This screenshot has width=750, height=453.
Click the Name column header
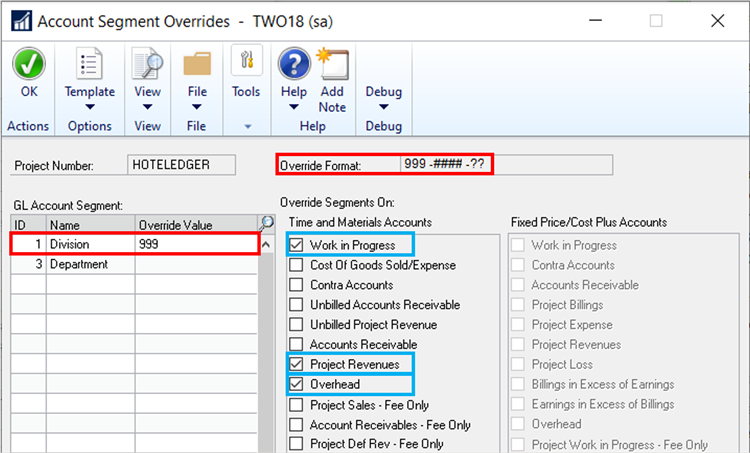click(x=90, y=224)
